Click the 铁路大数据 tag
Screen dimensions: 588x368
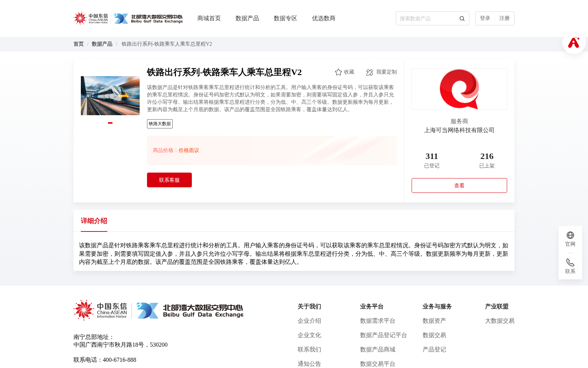160,124
